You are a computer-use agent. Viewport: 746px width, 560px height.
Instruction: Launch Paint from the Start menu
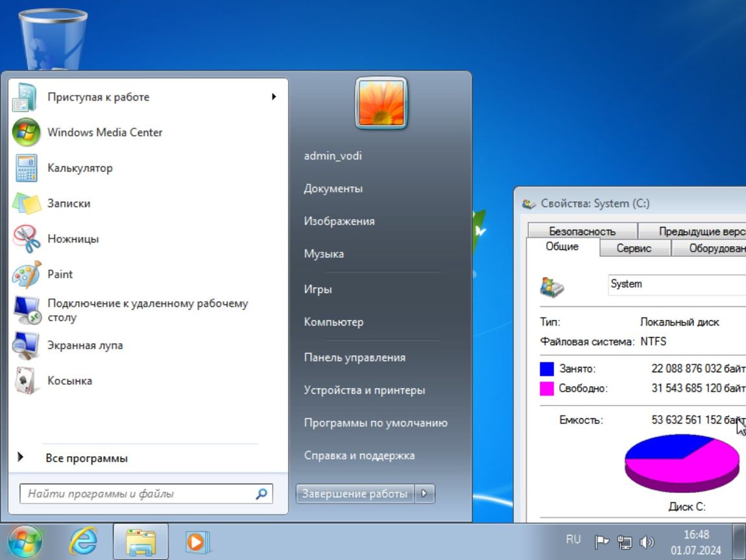[x=60, y=274]
